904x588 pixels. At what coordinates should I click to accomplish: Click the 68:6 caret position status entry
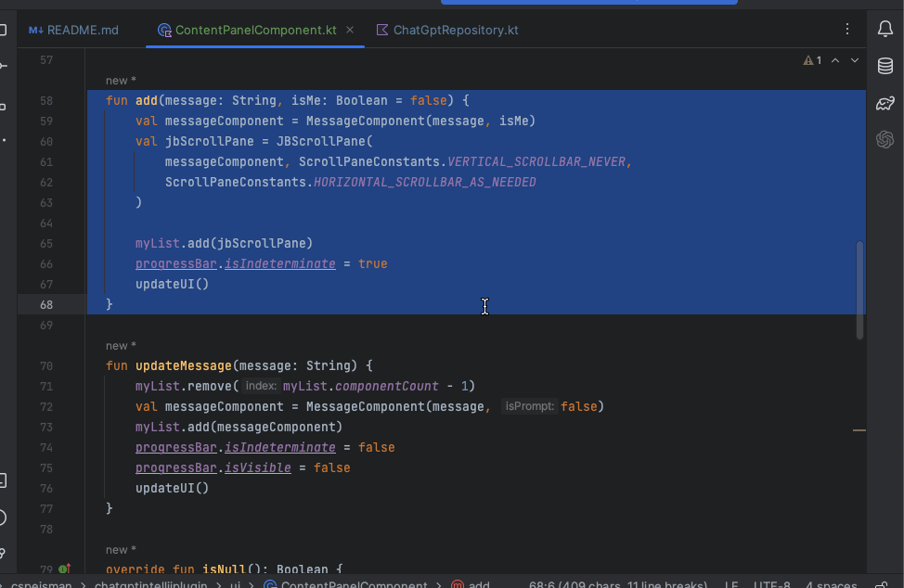[618, 584]
